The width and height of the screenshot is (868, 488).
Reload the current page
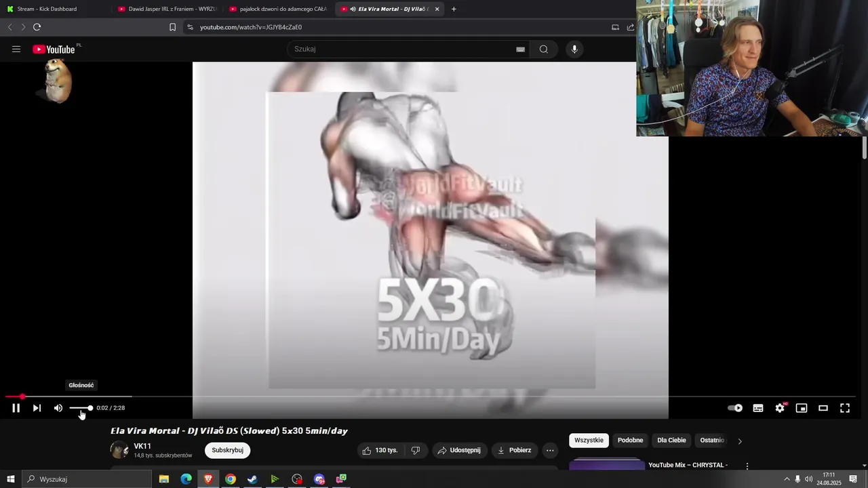[37, 27]
